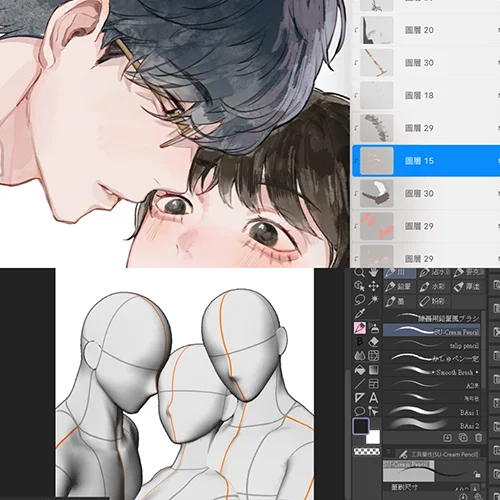Choose the Smooth Brush preset
This screenshot has height=500, width=500.
click(432, 372)
